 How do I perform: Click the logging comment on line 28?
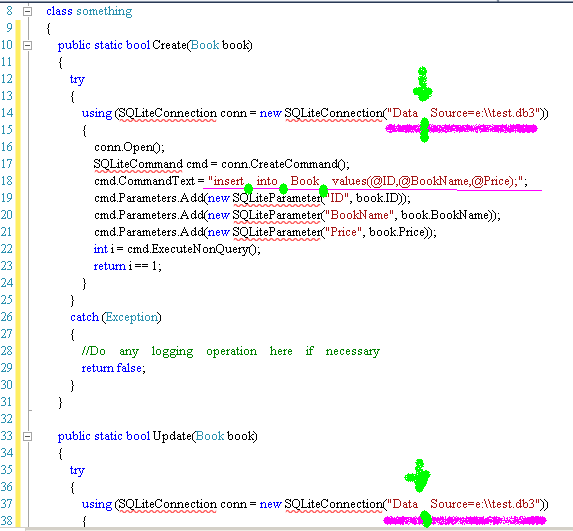point(231,351)
